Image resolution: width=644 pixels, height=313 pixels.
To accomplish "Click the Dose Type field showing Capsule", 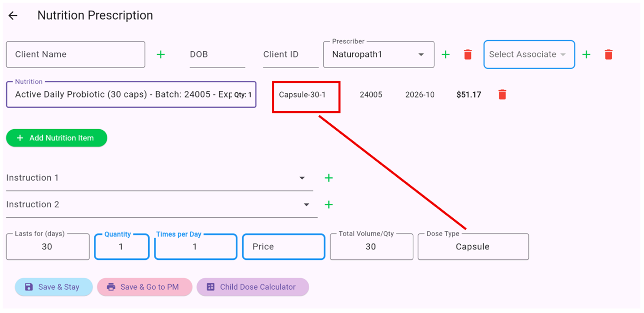I will pos(473,247).
